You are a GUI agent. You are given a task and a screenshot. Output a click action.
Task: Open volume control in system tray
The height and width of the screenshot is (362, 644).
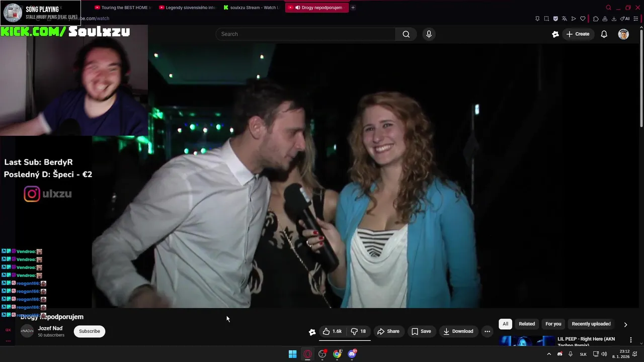(604, 354)
